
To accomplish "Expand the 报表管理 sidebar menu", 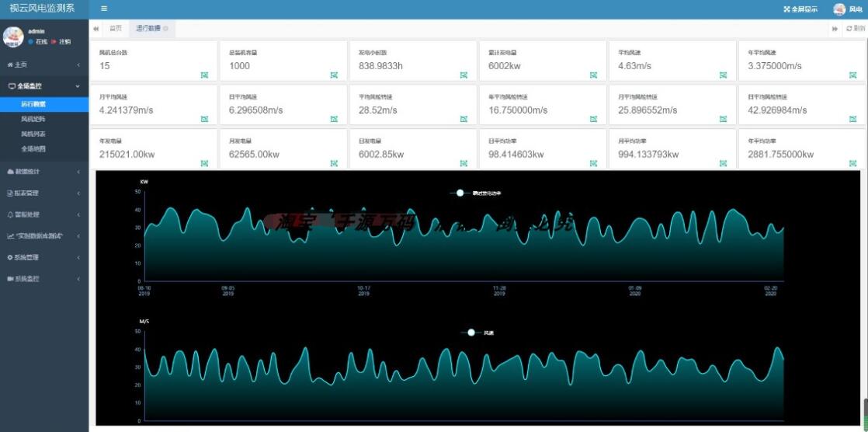I will tap(44, 193).
